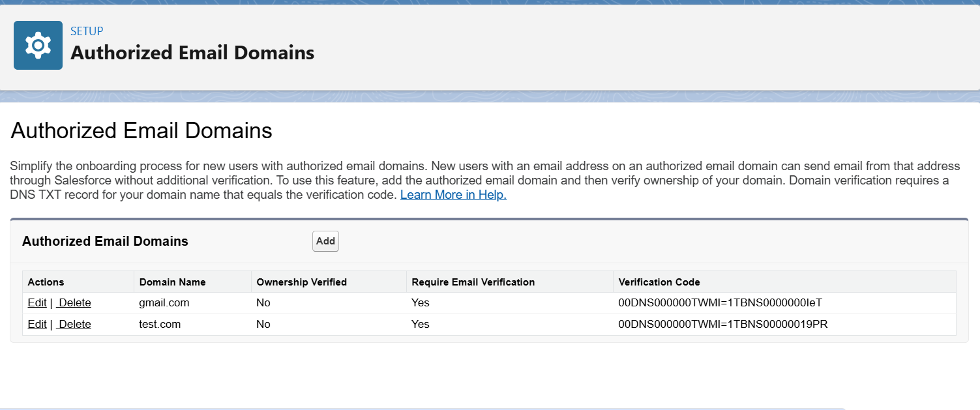Image resolution: width=980 pixels, height=410 pixels.
Task: Click the SETUP breadcrumb label
Action: tap(87, 31)
